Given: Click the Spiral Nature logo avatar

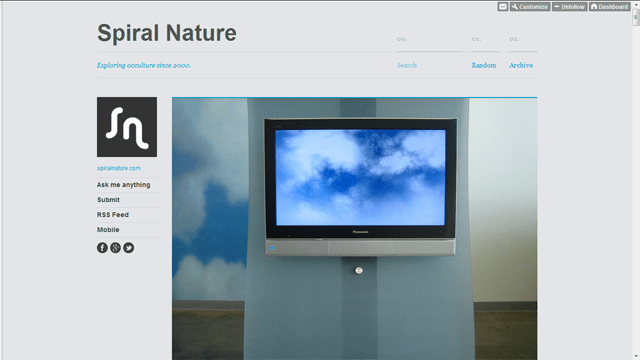Looking at the screenshot, I should click(127, 127).
